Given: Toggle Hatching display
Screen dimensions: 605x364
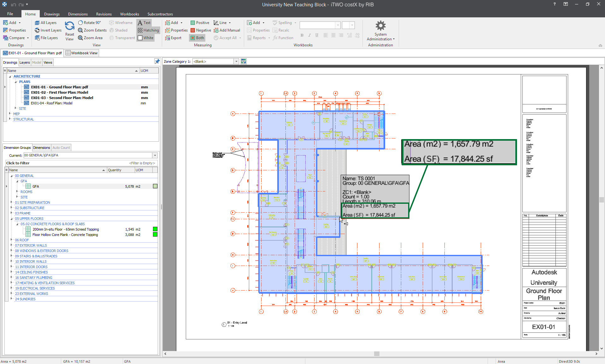Looking at the screenshot, I should pos(148,30).
